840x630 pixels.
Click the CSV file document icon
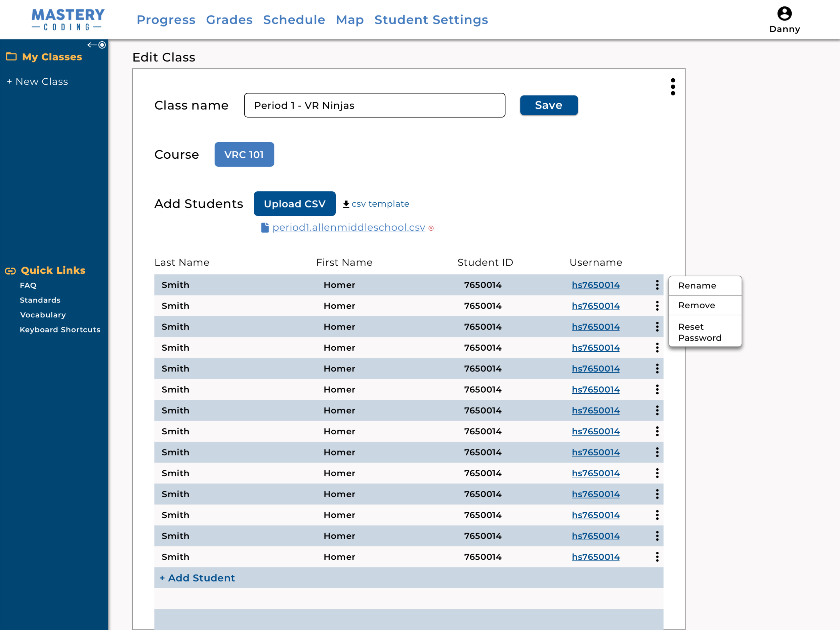pyautogui.click(x=265, y=227)
